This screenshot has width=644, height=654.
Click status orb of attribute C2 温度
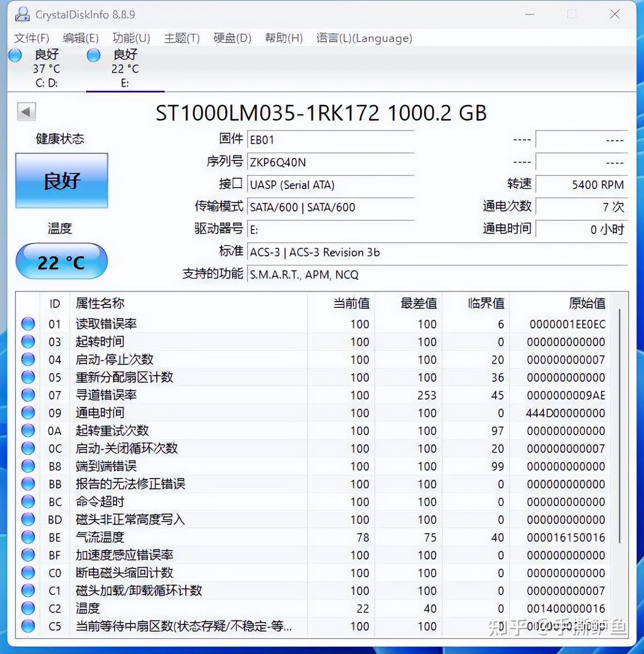point(28,608)
